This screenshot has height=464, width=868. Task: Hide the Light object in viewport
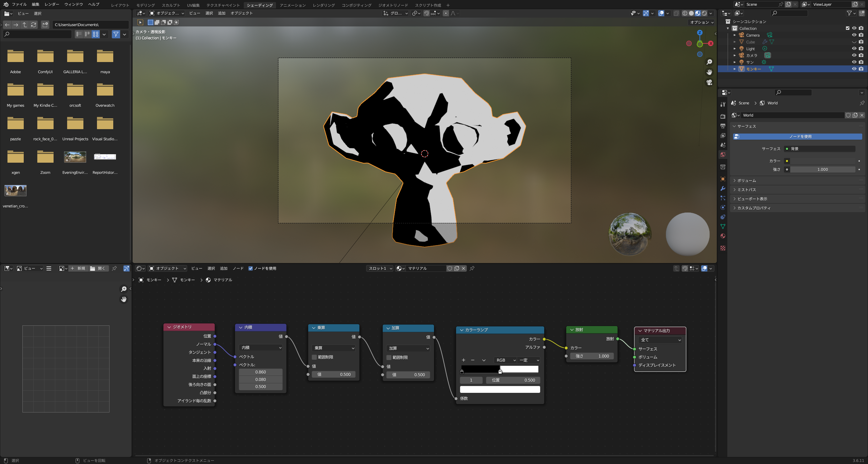854,48
